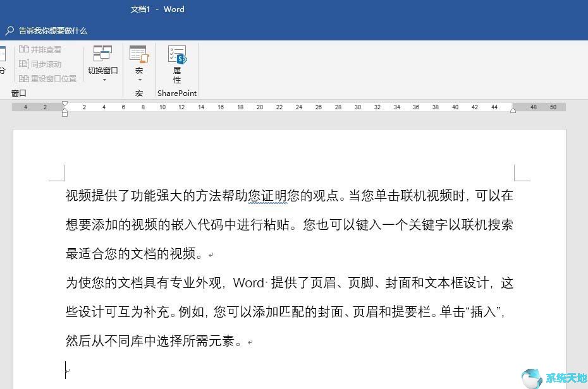The width and height of the screenshot is (588, 389).
Task: Toggle the first-line indent marker on the ruler
Action: click(65, 103)
